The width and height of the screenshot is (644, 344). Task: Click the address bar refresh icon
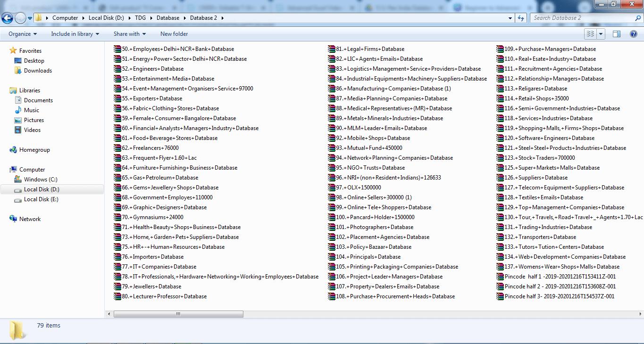tap(521, 18)
